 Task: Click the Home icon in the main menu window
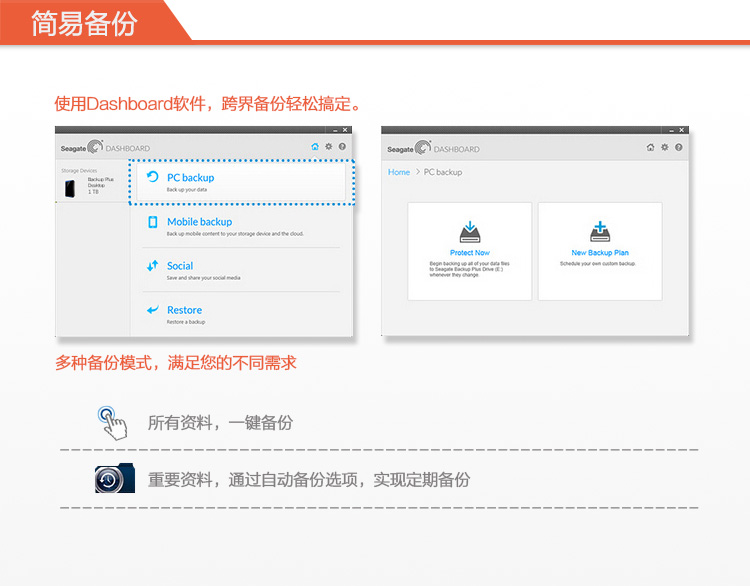click(x=315, y=147)
